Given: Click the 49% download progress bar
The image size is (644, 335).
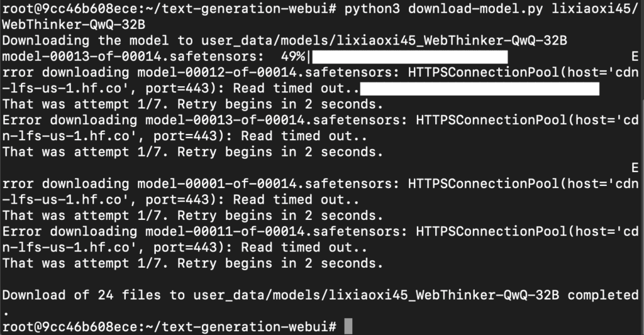Looking at the screenshot, I should [410, 57].
